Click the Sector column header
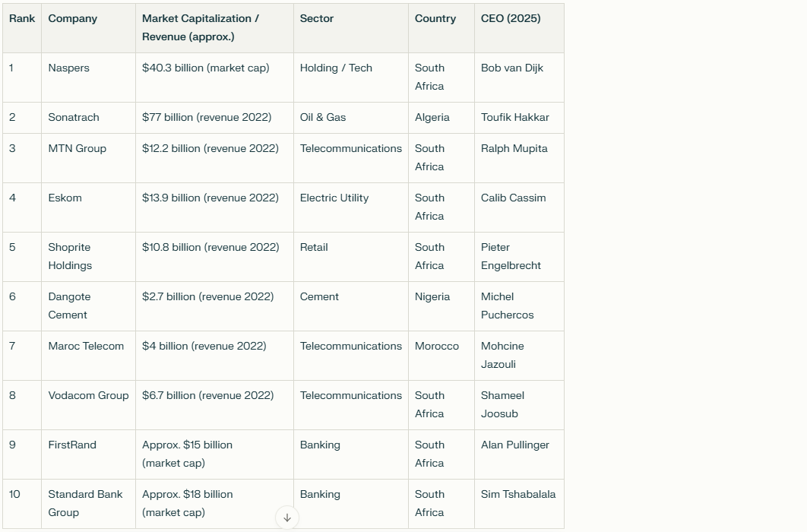The width and height of the screenshot is (807, 532). (317, 19)
